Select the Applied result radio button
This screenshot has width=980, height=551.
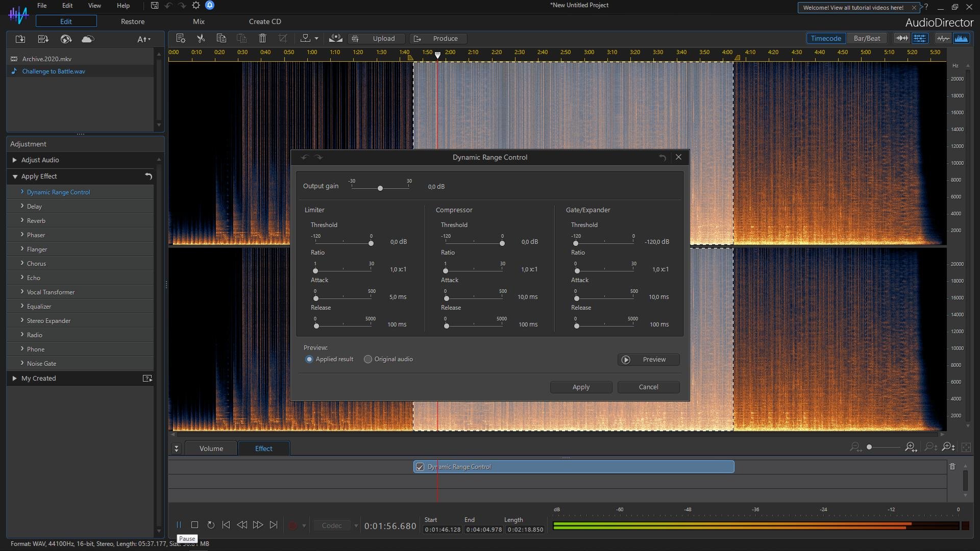[x=309, y=359]
